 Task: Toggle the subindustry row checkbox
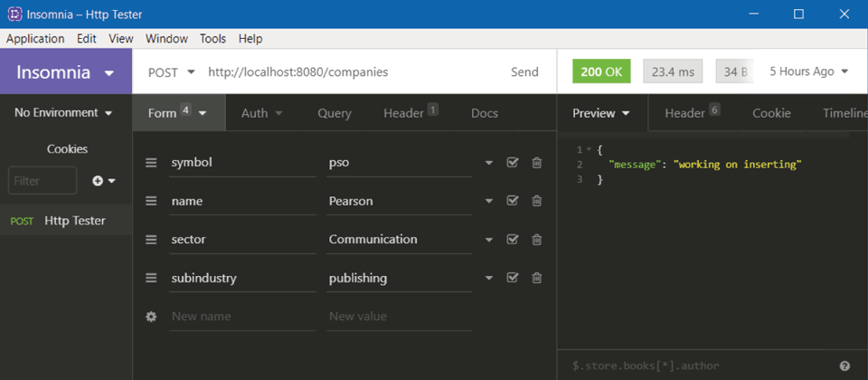[x=513, y=278]
